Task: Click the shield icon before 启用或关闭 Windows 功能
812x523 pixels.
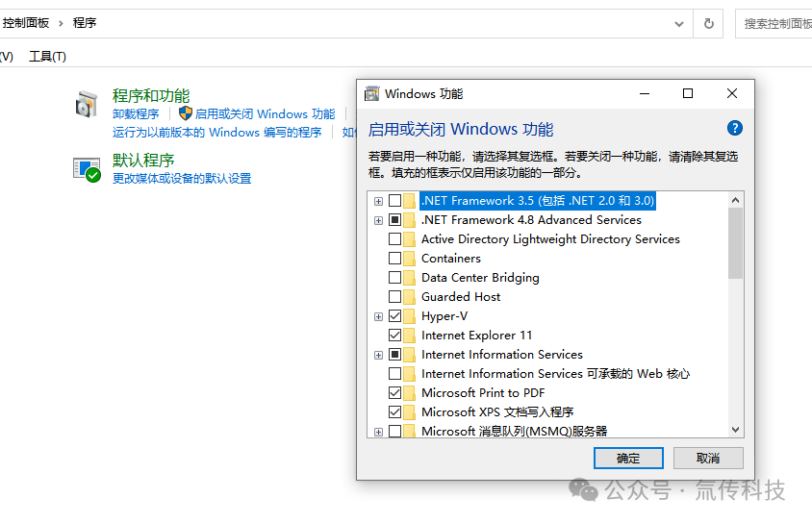Action: 185,113
